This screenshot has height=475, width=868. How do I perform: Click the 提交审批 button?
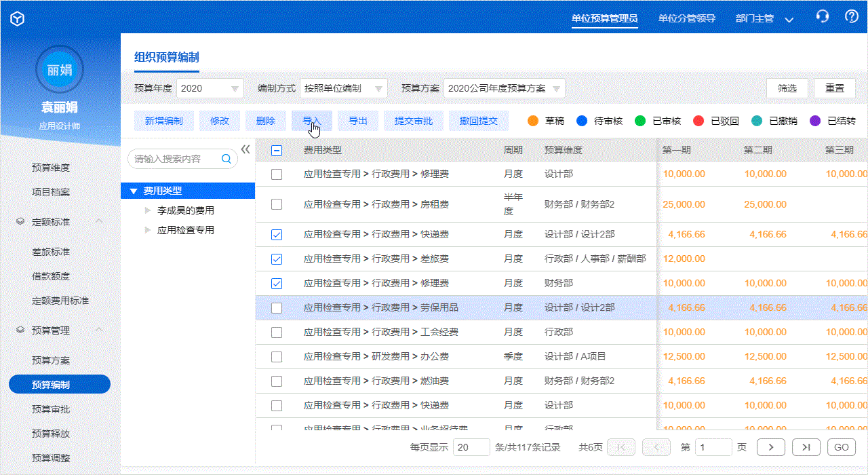click(414, 121)
